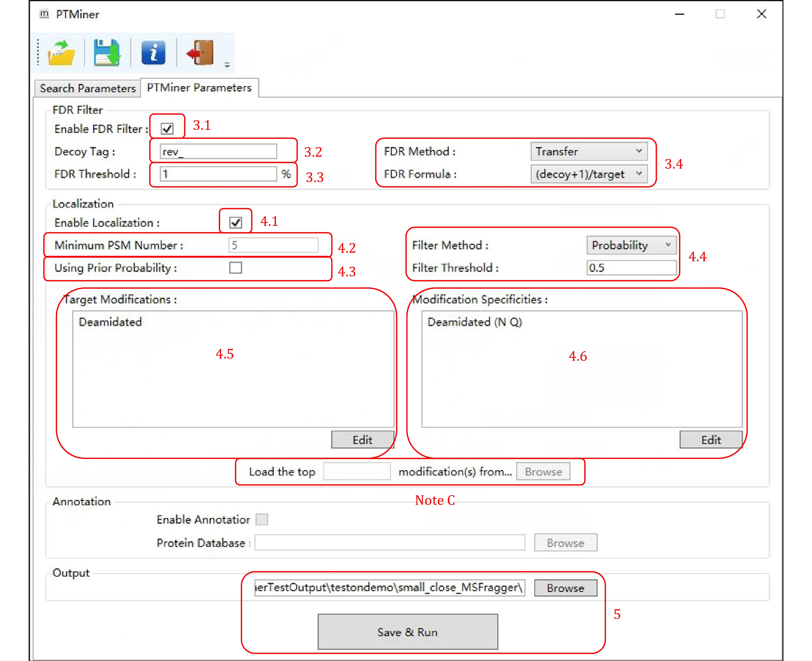Click the Filter Threshold field
This screenshot has height=661, width=812.
(631, 268)
